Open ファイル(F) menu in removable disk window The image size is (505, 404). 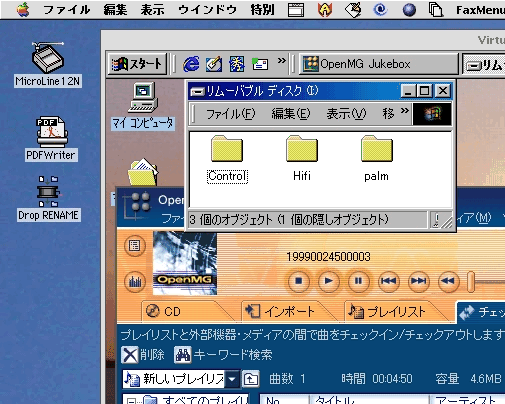pyautogui.click(x=230, y=114)
